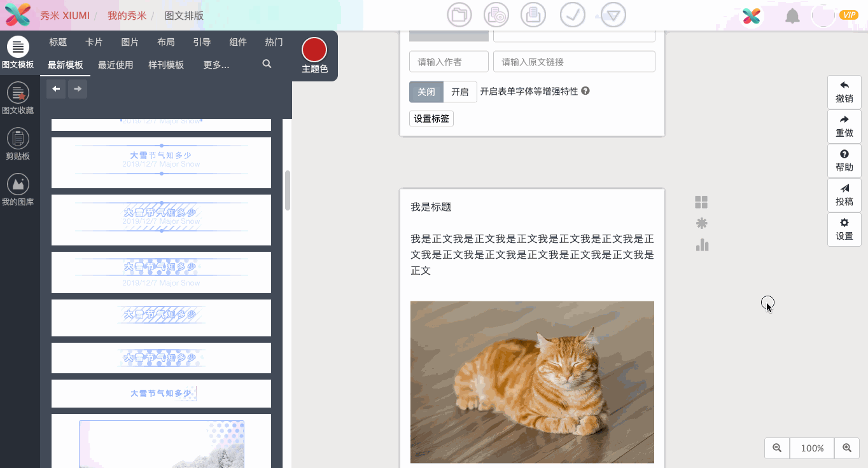This screenshot has height=468, width=868.
Task: Open the 图文模板 sidebar panel
Action: [18, 52]
